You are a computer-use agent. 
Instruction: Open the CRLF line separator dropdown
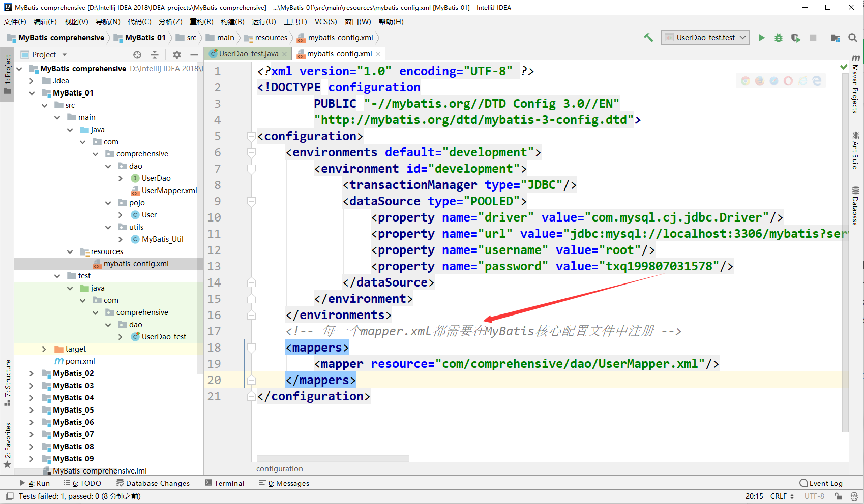pos(782,496)
